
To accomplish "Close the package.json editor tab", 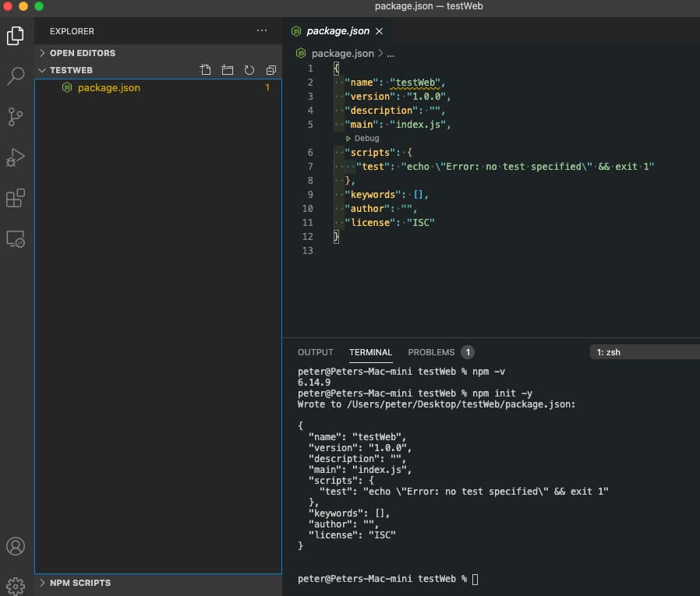I will (x=379, y=31).
